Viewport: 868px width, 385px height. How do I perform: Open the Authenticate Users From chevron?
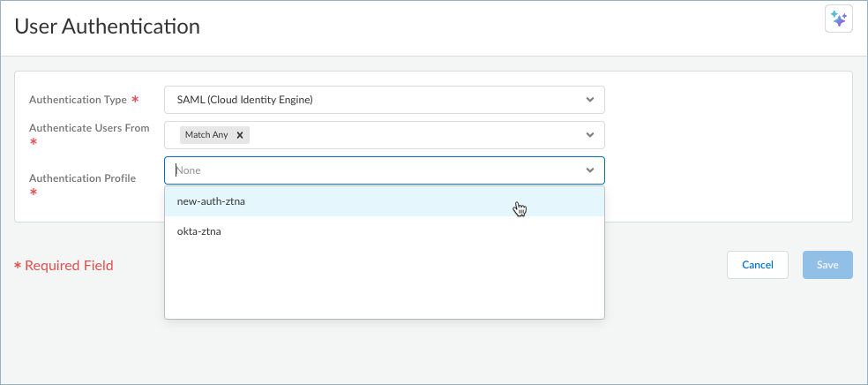590,135
